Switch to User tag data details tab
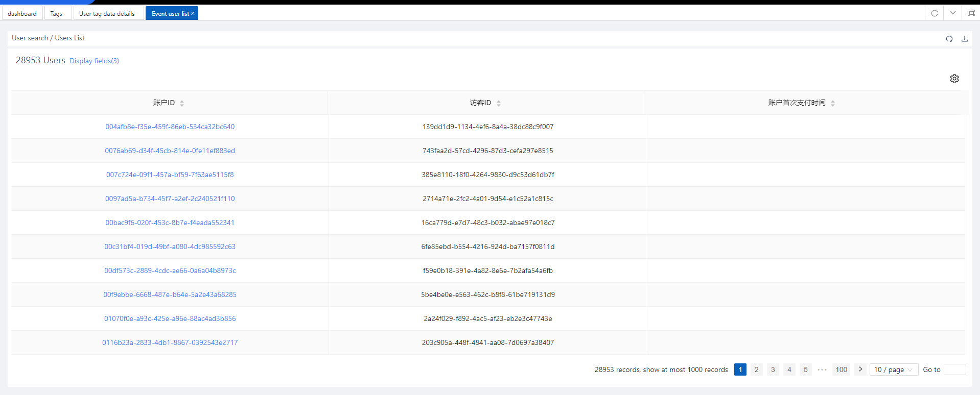This screenshot has width=980, height=395. coord(107,14)
